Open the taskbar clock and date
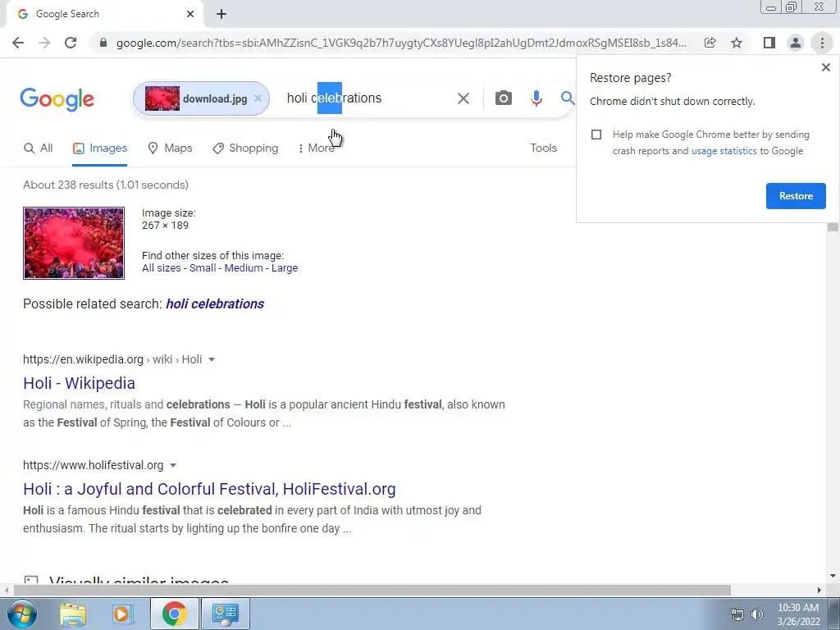Image resolution: width=840 pixels, height=630 pixels. (x=798, y=614)
